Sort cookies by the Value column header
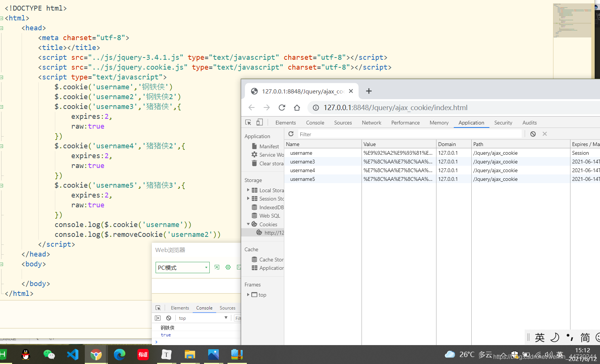The height and width of the screenshot is (364, 600). 399,144
